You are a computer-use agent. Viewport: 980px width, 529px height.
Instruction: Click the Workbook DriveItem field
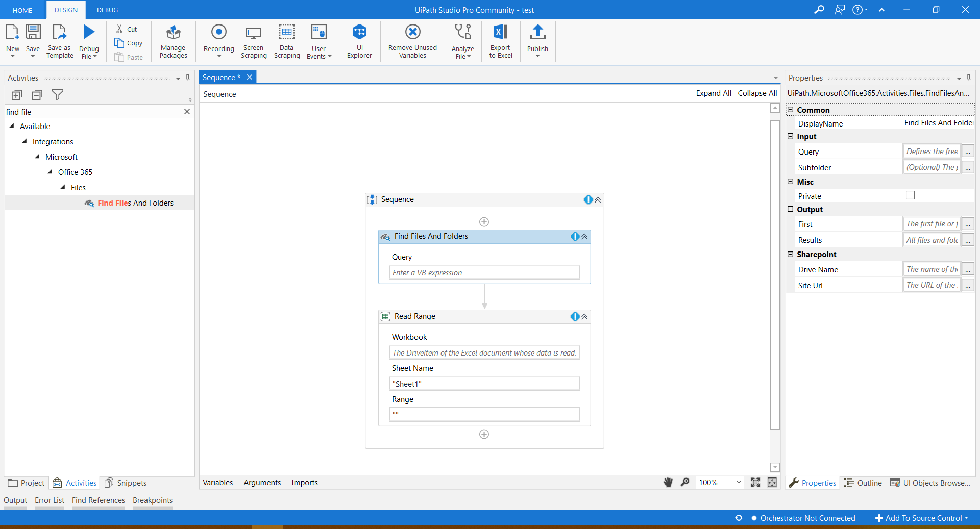point(484,352)
